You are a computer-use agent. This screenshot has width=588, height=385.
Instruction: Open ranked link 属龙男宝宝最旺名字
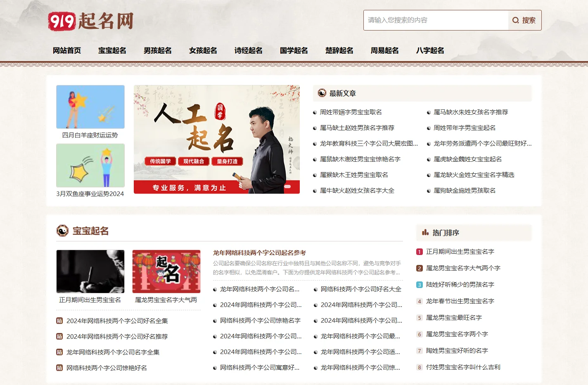(454, 318)
